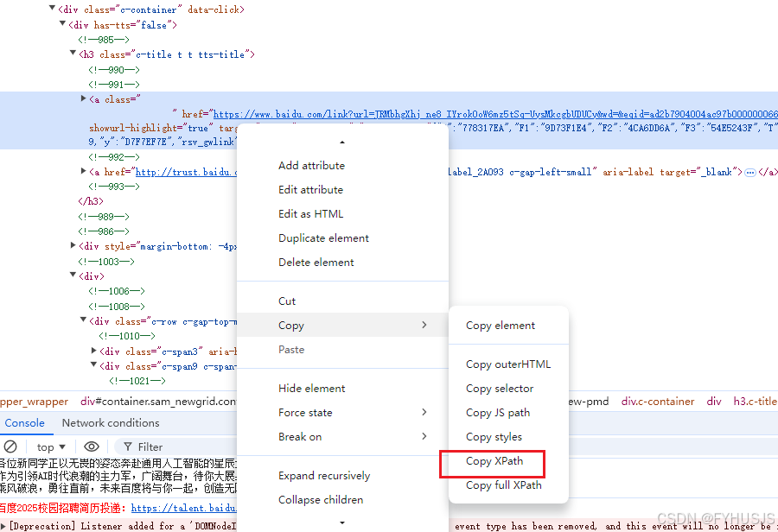Collapse the div c-row c-gap-top node
Viewport: 778px width, 532px height.
coord(83,320)
